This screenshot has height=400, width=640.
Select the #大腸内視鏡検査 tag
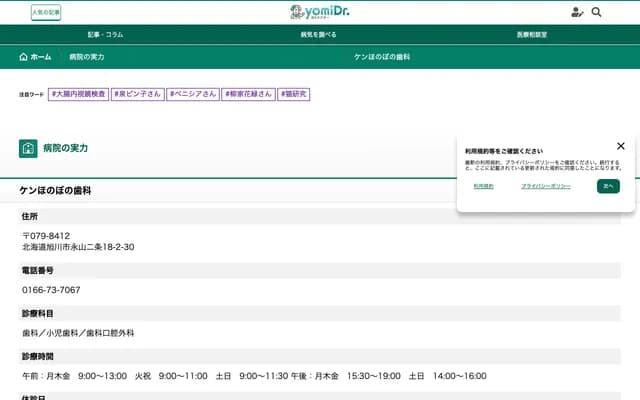(78, 94)
